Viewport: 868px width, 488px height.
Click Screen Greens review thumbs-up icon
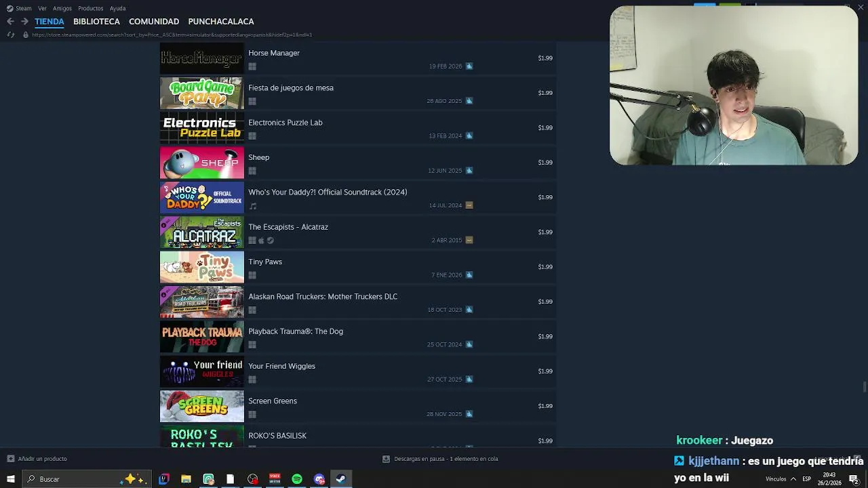(x=469, y=414)
